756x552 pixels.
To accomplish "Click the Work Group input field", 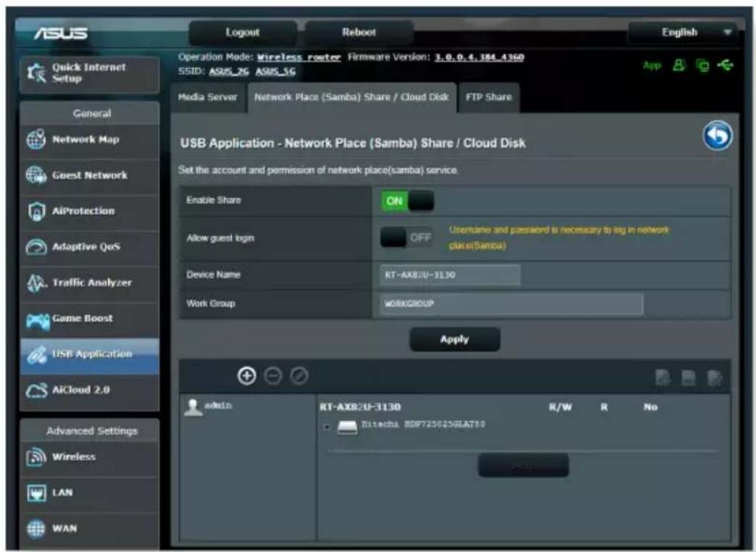I will 512,304.
